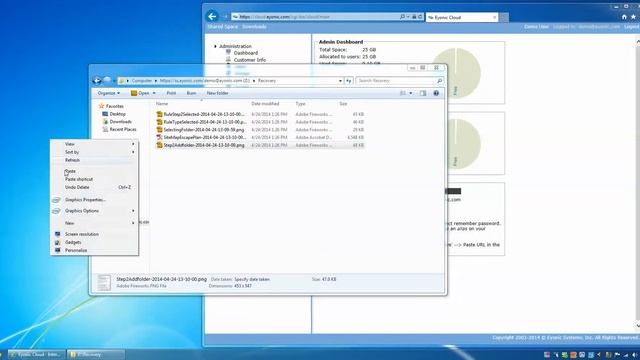This screenshot has width=640, height=360.
Task: Click the Favorites star icon in Internet Explorer
Action: pyautogui.click(x=633, y=17)
